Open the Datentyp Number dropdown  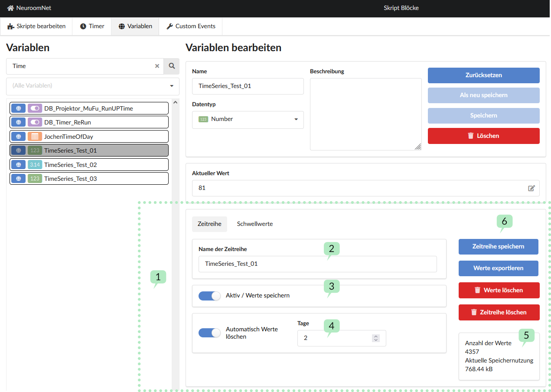pyautogui.click(x=248, y=119)
